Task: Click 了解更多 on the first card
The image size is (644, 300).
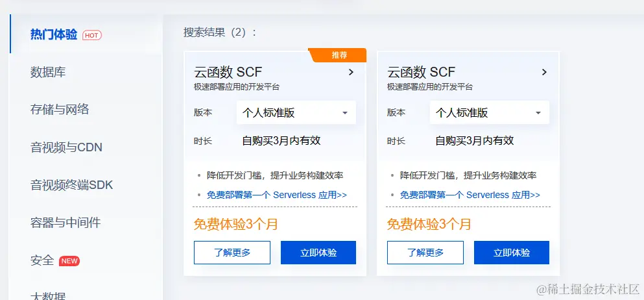Action: [232, 253]
